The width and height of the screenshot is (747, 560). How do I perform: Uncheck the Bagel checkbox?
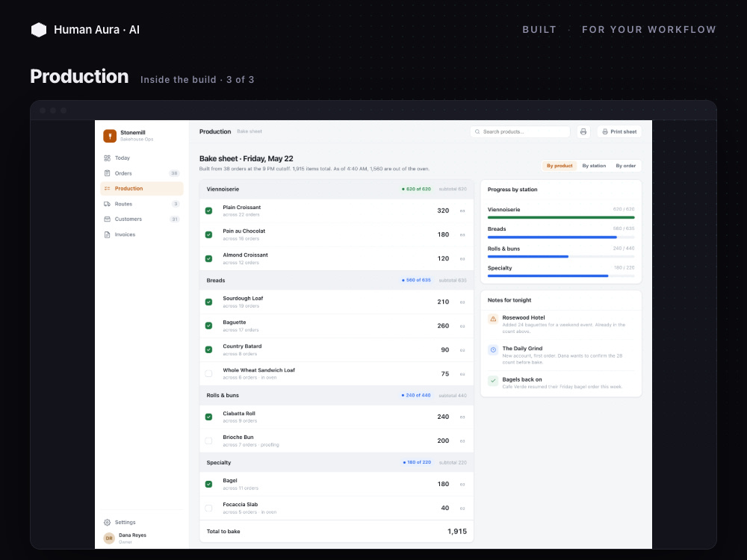pos(208,485)
